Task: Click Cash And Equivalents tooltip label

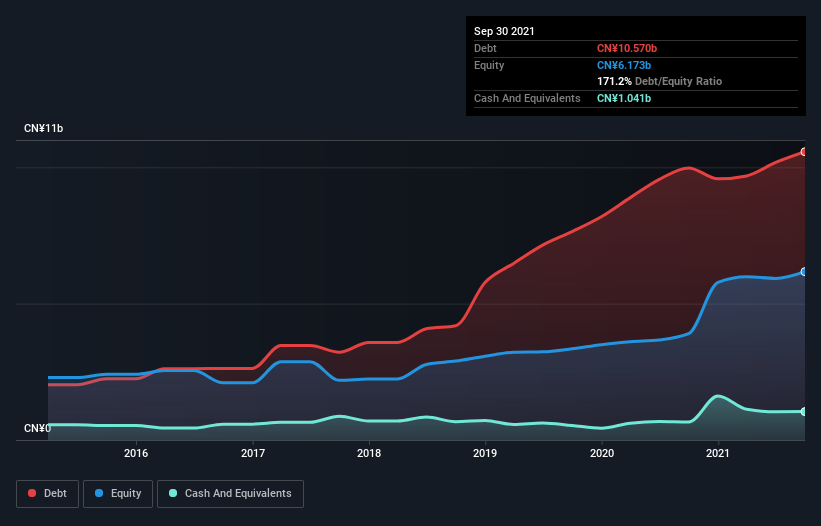Action: [x=527, y=98]
